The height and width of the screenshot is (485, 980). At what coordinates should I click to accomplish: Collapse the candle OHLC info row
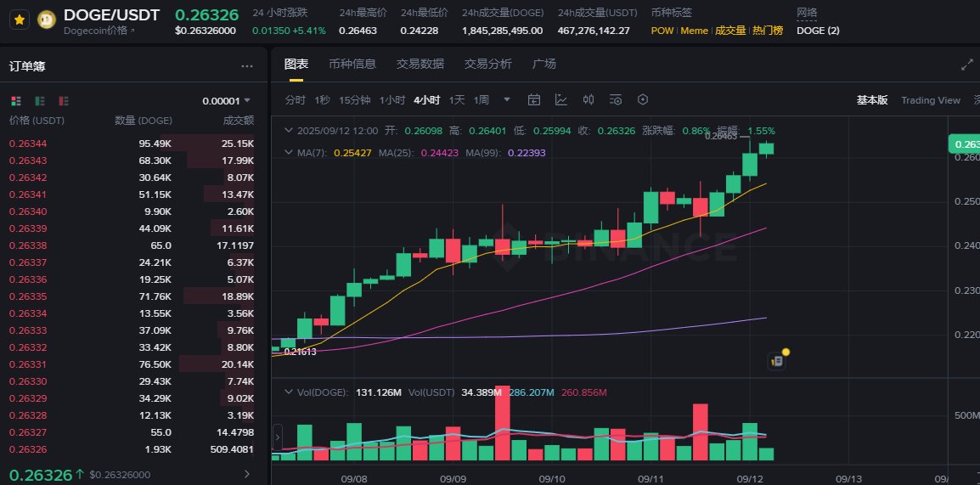click(x=288, y=131)
